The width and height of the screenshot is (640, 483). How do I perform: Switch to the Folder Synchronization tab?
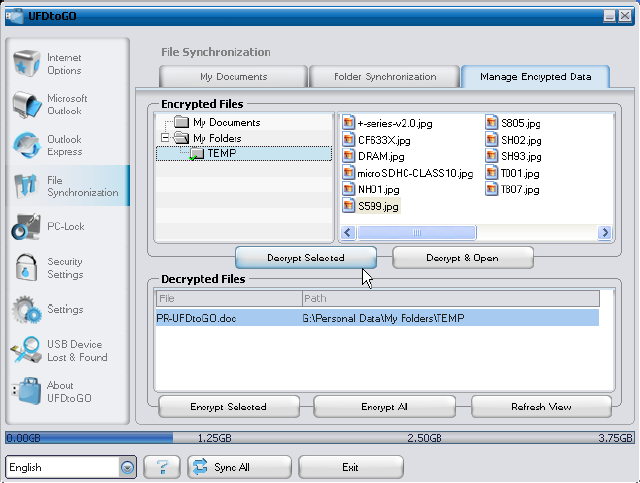[x=384, y=76]
